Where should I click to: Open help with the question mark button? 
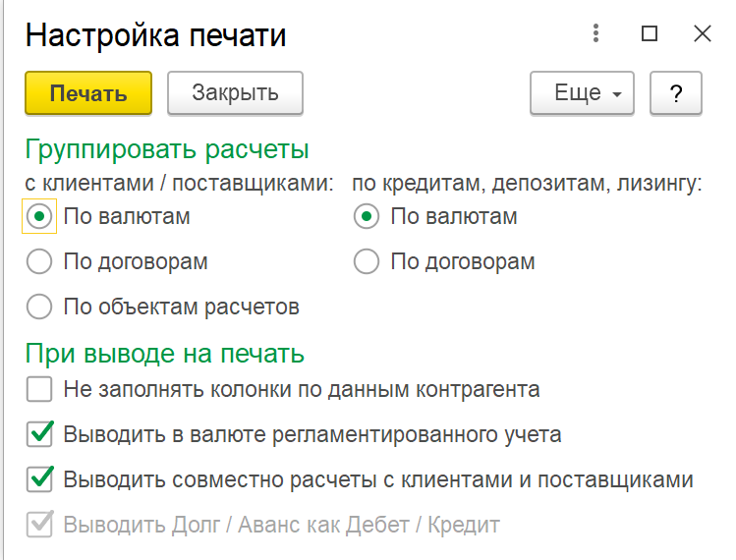(x=676, y=93)
